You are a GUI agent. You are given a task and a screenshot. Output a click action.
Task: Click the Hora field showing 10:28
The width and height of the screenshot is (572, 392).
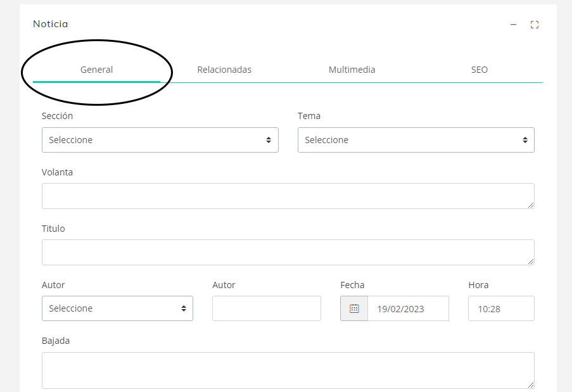click(501, 308)
